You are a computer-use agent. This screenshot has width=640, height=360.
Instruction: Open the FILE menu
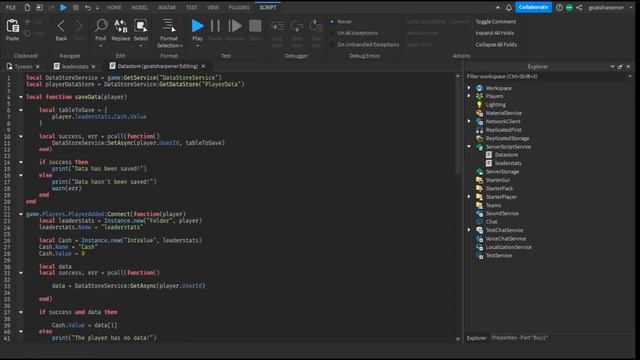(x=11, y=7)
